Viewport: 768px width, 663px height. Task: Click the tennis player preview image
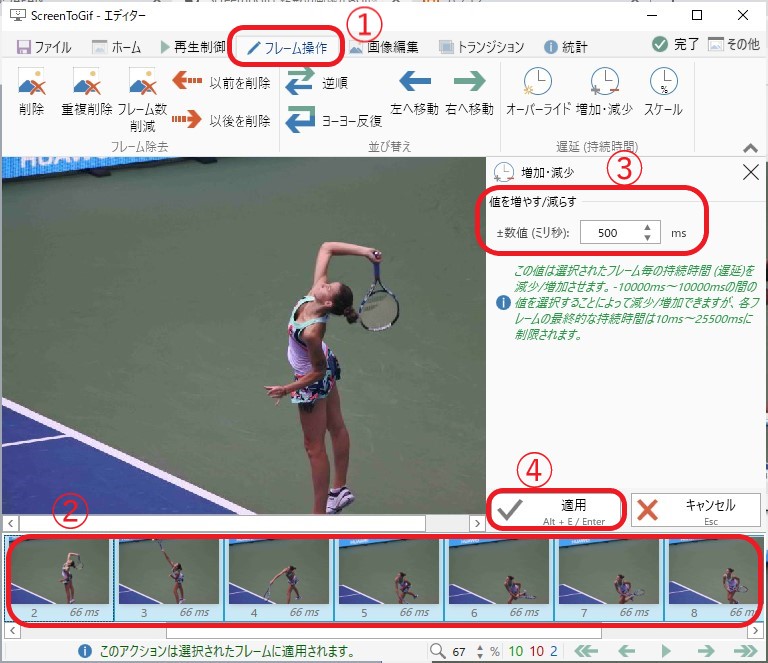click(x=243, y=335)
